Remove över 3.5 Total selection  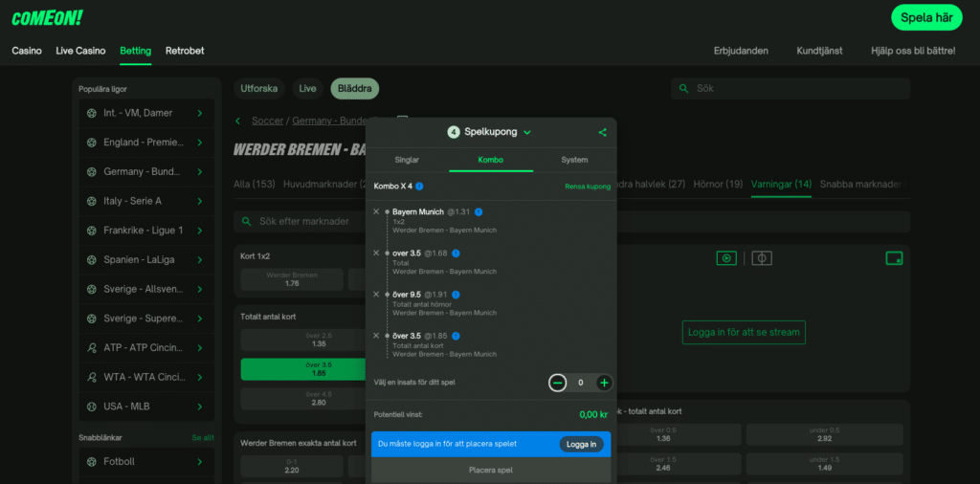(x=376, y=253)
